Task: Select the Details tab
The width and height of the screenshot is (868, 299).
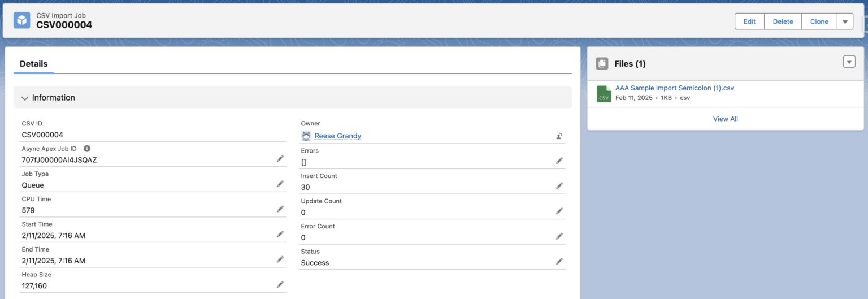Action: [34, 64]
